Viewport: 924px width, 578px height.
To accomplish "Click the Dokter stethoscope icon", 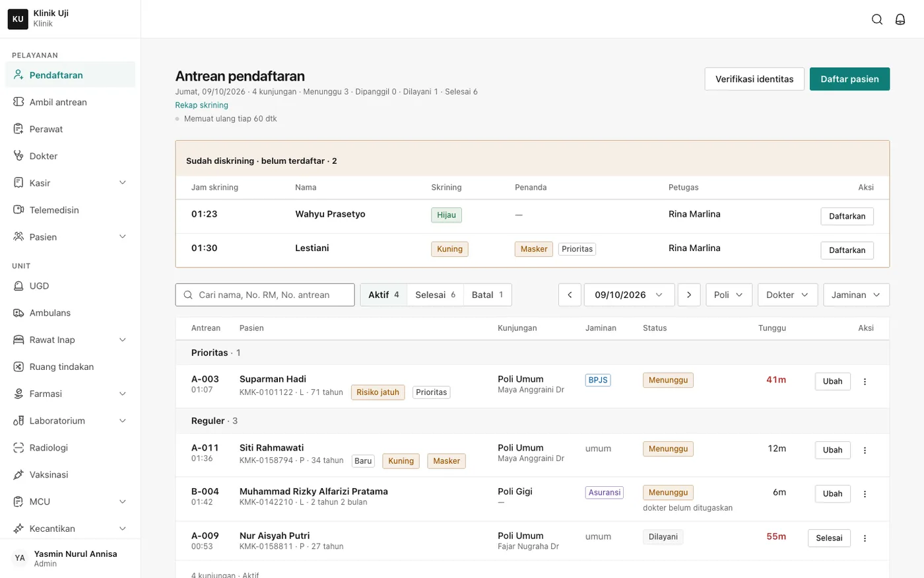I will (18, 156).
